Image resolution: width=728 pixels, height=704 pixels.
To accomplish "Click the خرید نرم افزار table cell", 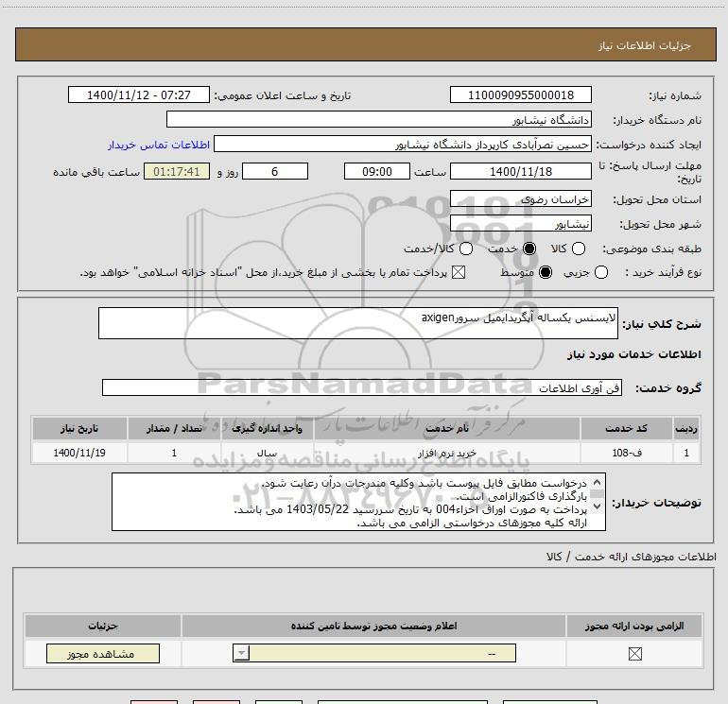I will [447, 453].
